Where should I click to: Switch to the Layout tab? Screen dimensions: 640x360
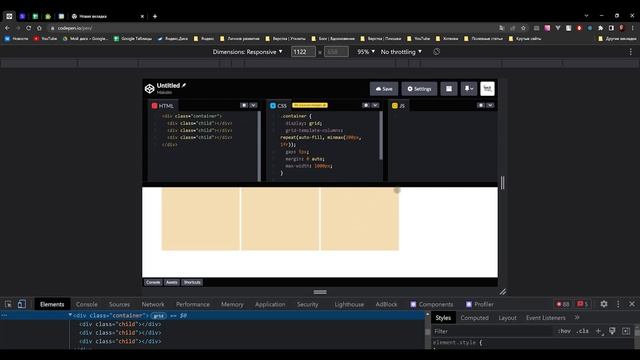pyautogui.click(x=507, y=318)
